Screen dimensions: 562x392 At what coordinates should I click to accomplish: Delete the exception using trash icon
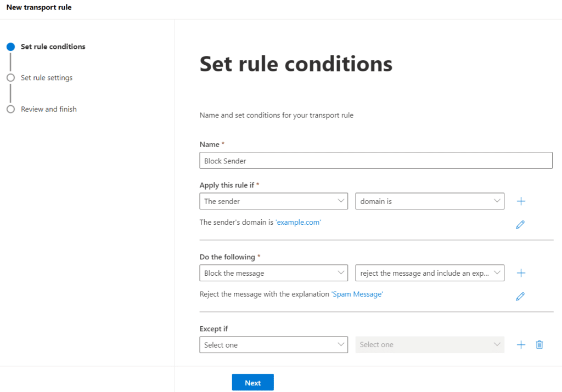click(539, 345)
